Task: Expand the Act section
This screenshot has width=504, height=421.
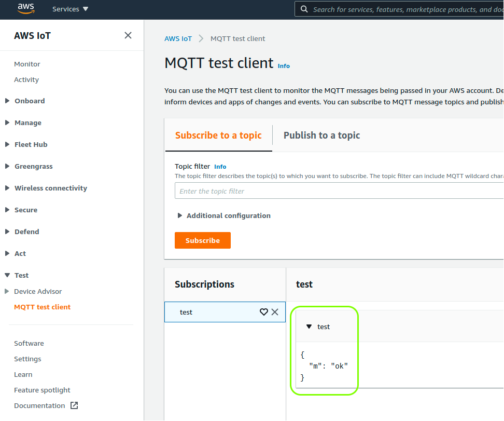Action: (x=7, y=253)
